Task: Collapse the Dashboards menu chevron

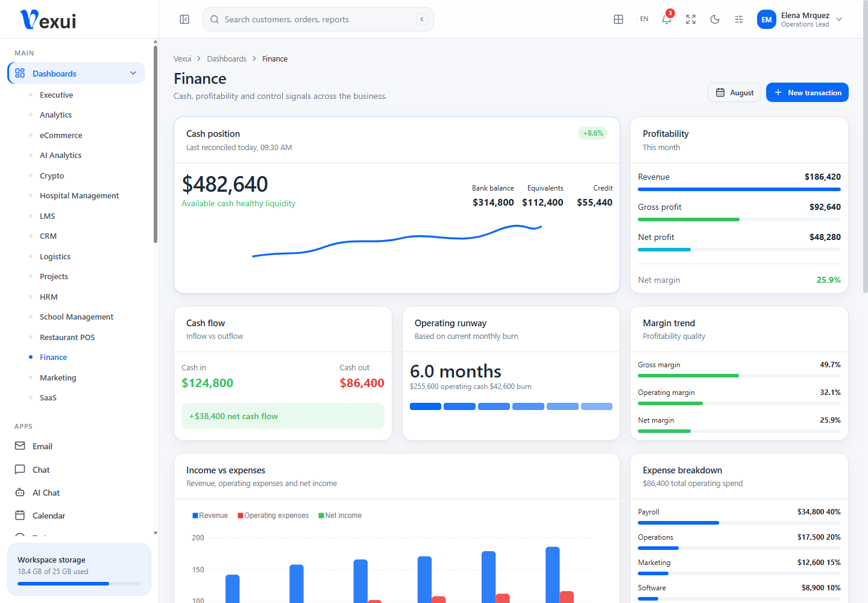Action: pyautogui.click(x=133, y=74)
